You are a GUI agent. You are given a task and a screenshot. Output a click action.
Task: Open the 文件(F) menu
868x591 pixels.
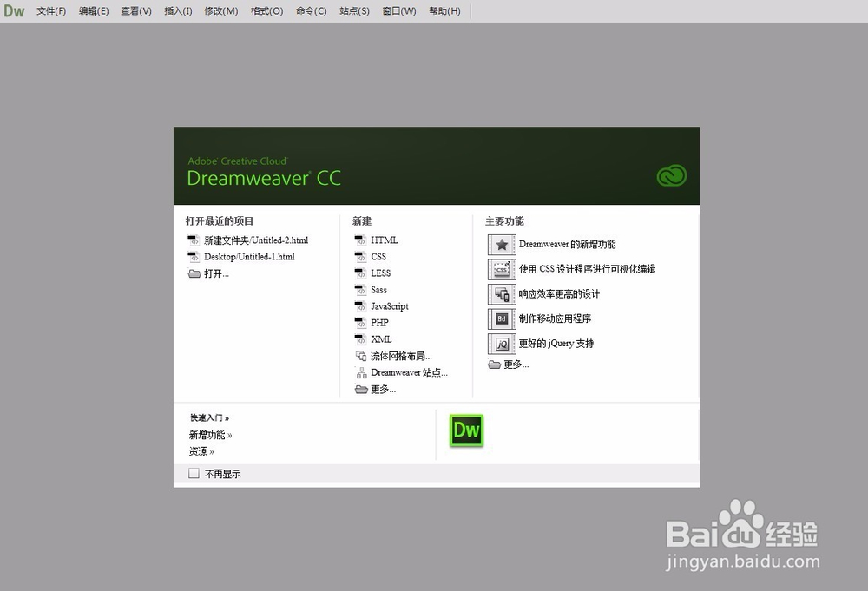[x=51, y=11]
